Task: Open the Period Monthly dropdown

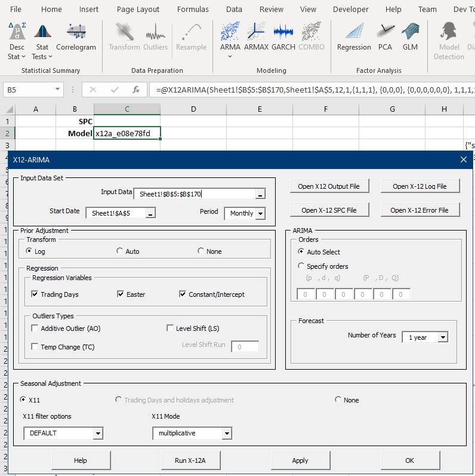Action: click(260, 213)
